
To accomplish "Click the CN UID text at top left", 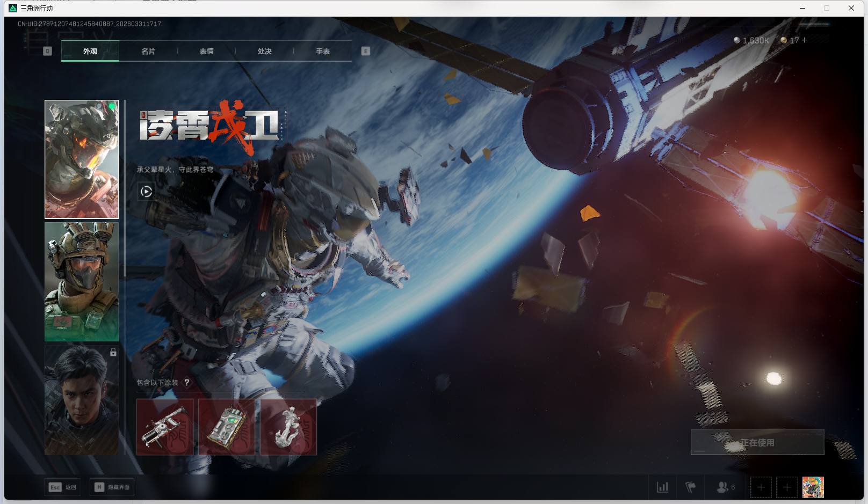I will pyautogui.click(x=89, y=24).
